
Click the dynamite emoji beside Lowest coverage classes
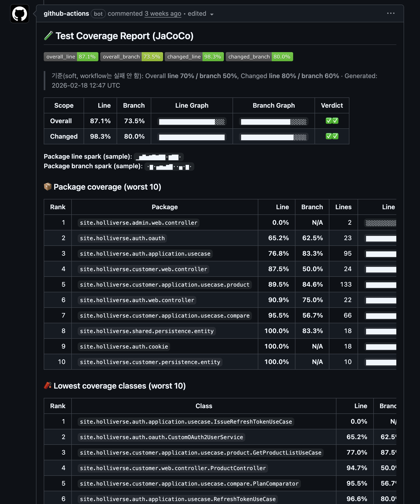point(48,386)
